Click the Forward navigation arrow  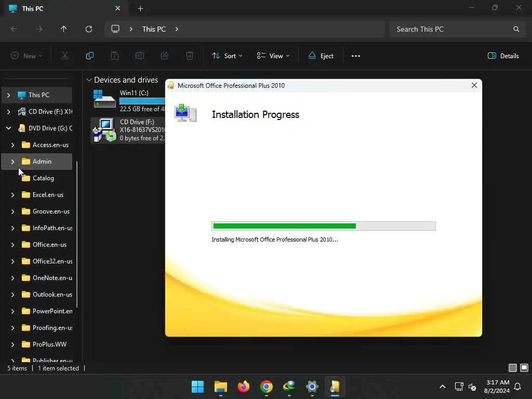(39, 29)
